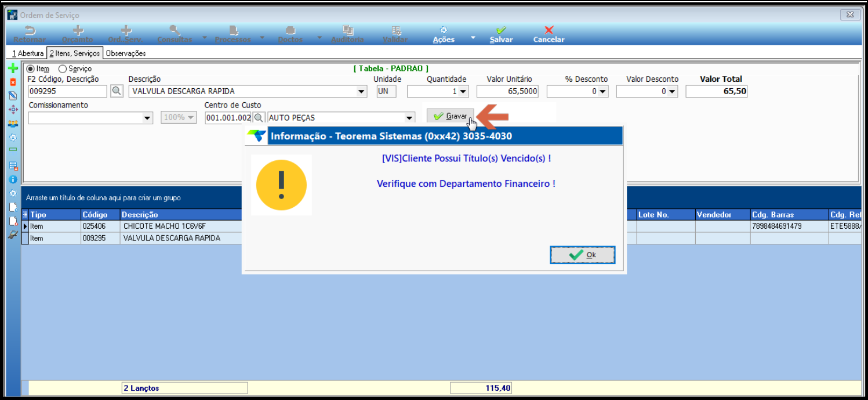
Task: Click the Tipo column header
Action: [55, 215]
